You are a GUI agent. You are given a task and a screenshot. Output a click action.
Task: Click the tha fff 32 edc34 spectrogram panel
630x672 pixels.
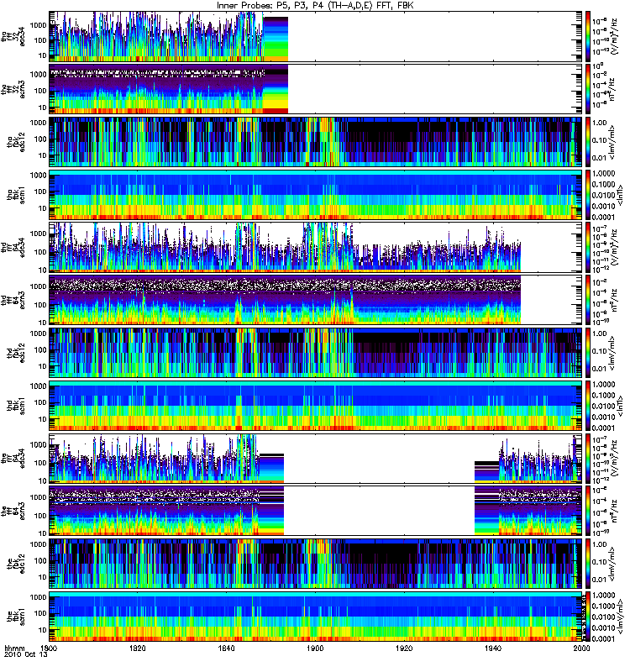point(316,36)
